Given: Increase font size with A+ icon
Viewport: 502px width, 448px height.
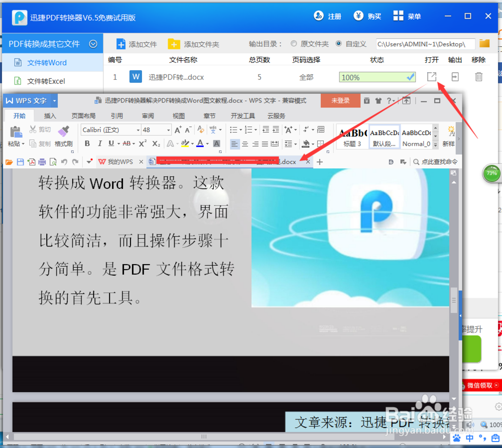Looking at the screenshot, I should (178, 130).
